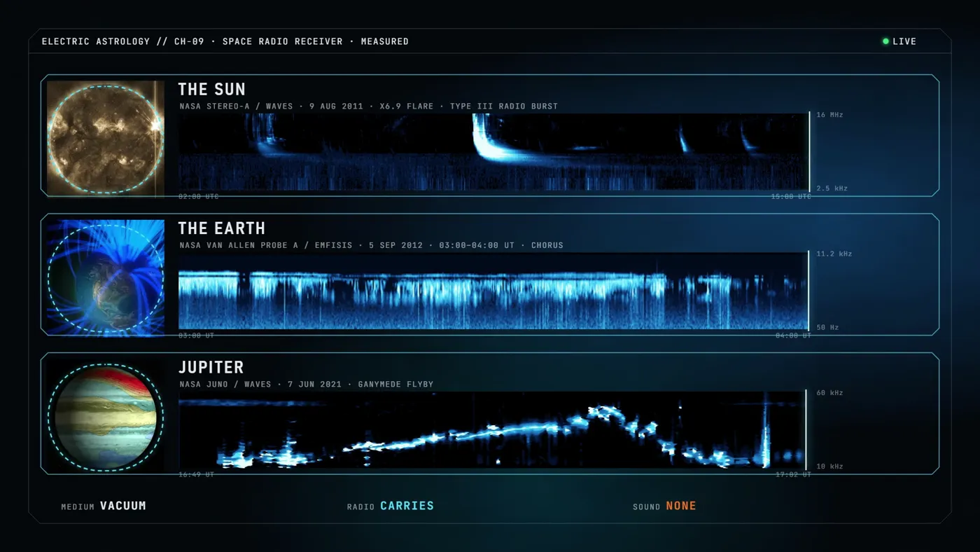
Task: Click the "THE SUN" heading
Action: pos(211,90)
